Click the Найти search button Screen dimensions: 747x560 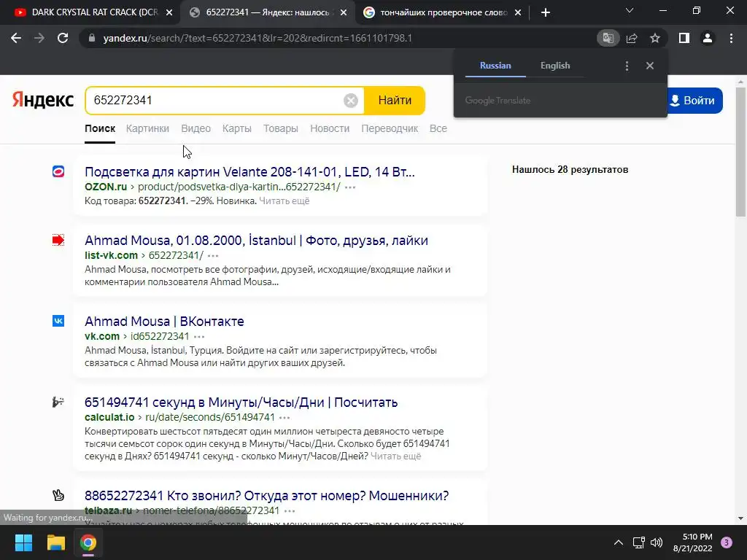click(x=395, y=101)
